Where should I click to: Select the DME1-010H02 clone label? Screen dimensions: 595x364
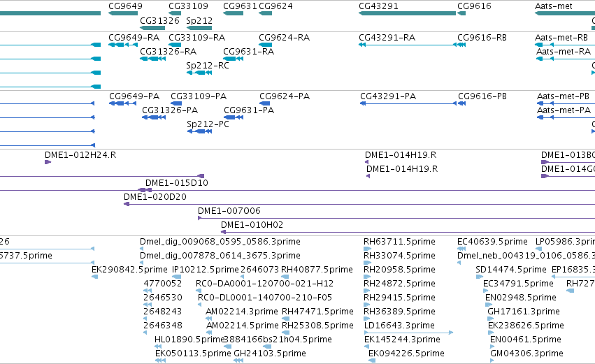252,225
